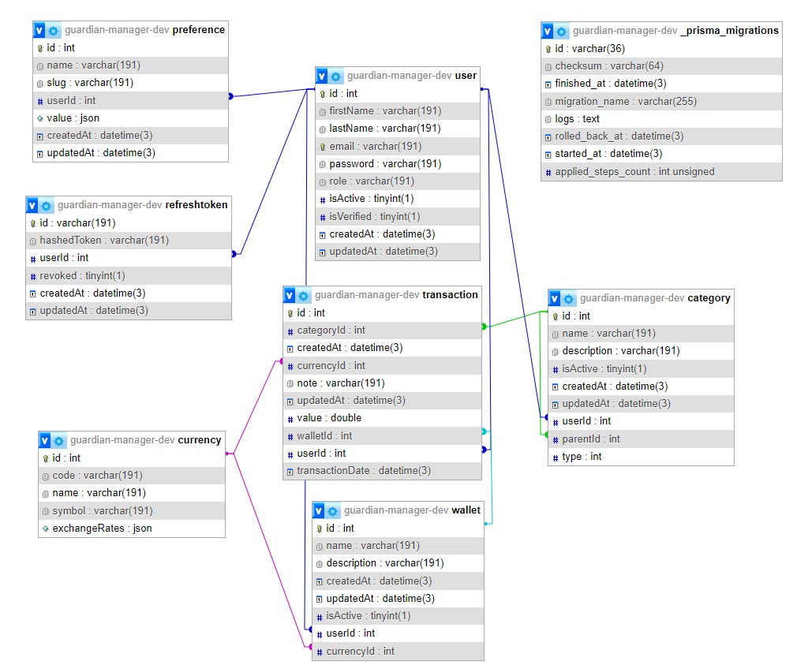The width and height of the screenshot is (812, 665).
Task: Collapse user table columns with the V button
Action: click(x=322, y=77)
